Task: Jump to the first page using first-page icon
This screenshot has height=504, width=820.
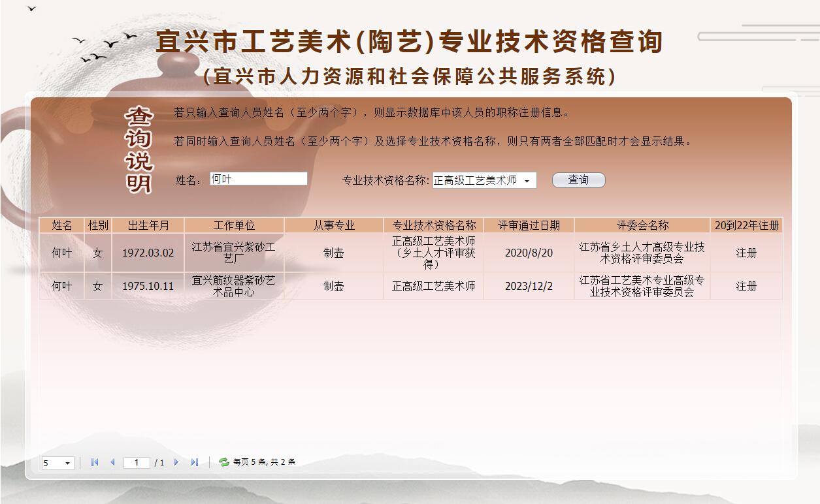Action: (x=95, y=463)
